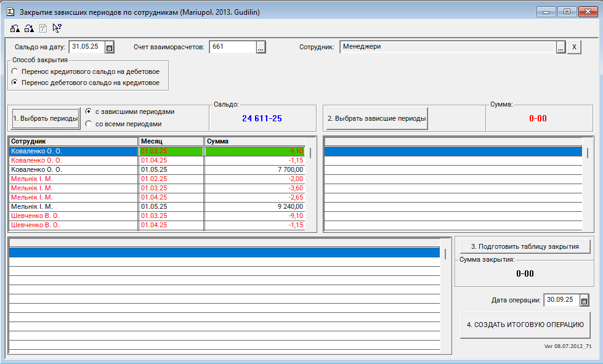603x364 pixels.
Task: Select Перенос дебетового сальдо на кредитовое
Action: pyautogui.click(x=15, y=83)
